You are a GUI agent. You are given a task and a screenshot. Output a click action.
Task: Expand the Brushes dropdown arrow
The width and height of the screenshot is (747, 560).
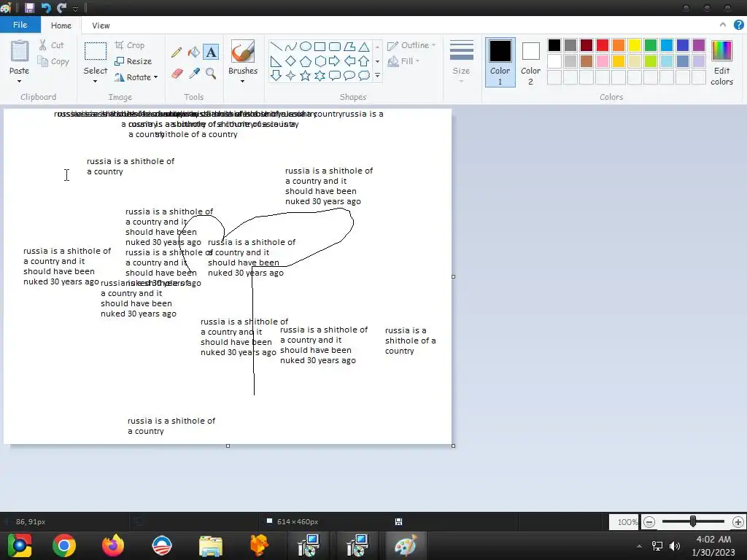[242, 82]
